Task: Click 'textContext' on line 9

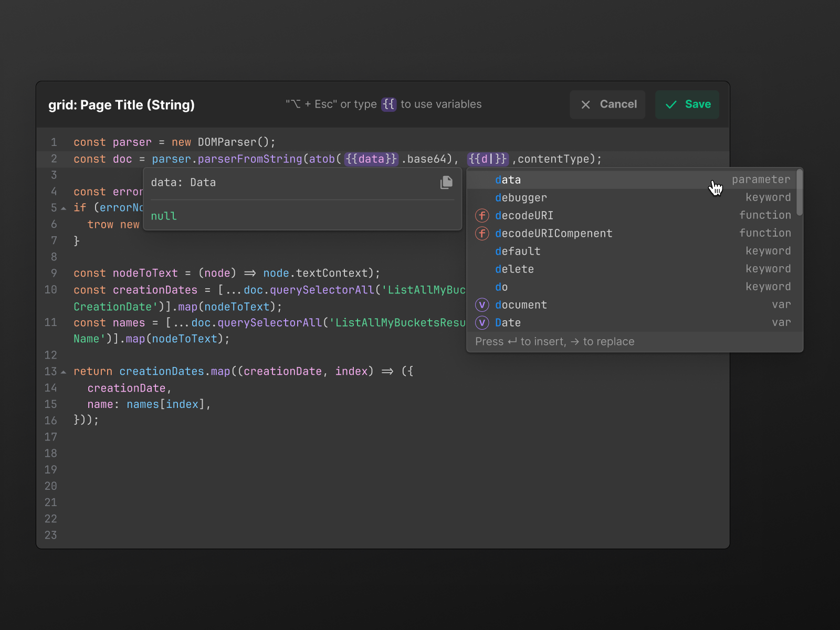Action: coord(332,274)
